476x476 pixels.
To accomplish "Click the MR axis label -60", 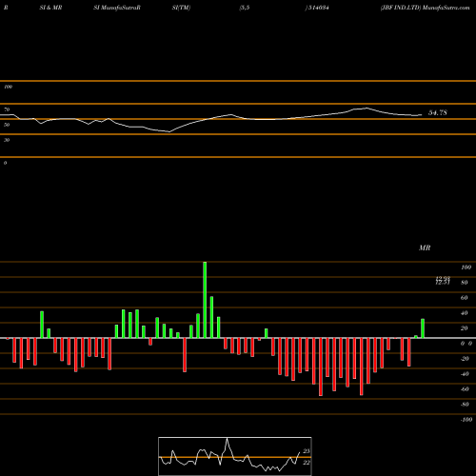I will 465,389.
